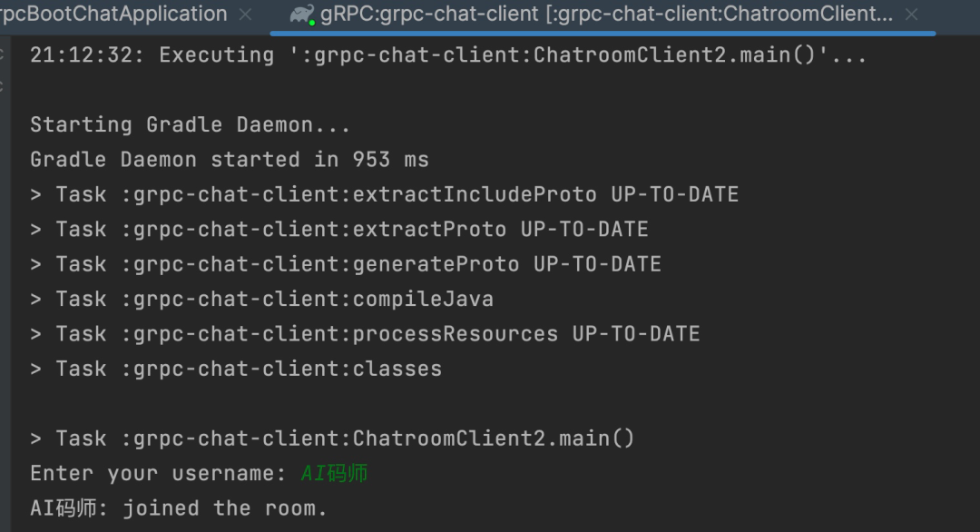Select the gRPC:grpc-chat-client run tab
The image size is (980, 532).
[606, 14]
